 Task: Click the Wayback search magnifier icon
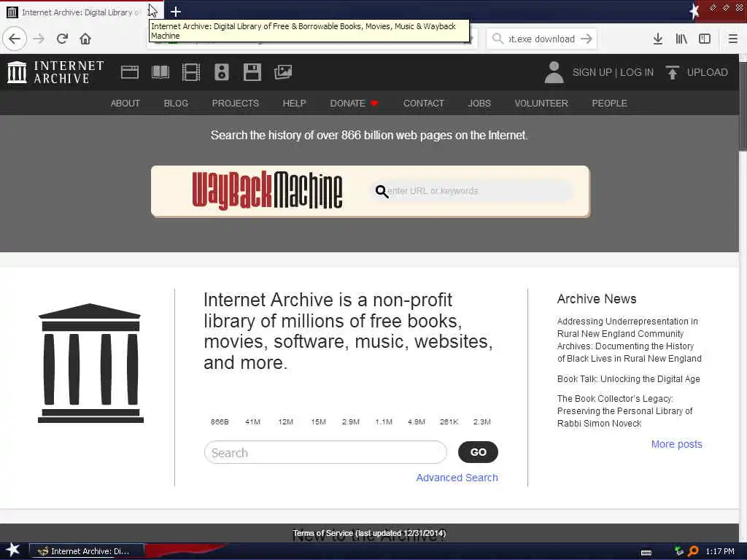click(x=382, y=192)
